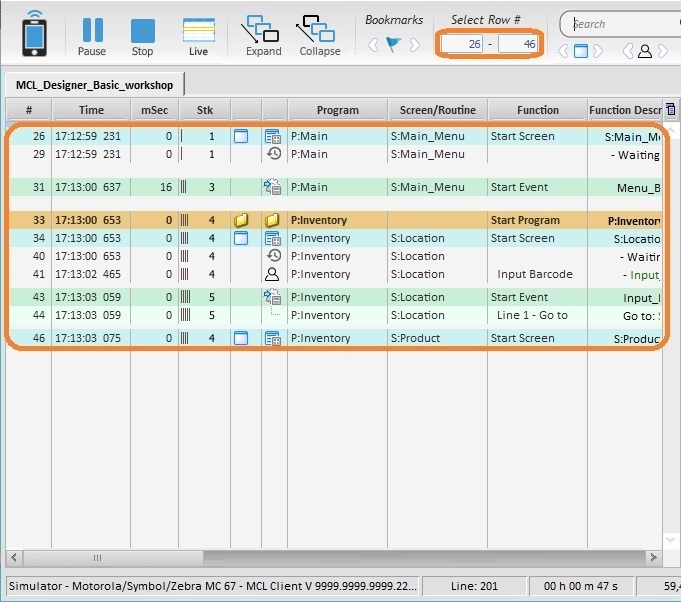Click the second Select Row number field
The height and width of the screenshot is (602, 681).
click(517, 44)
